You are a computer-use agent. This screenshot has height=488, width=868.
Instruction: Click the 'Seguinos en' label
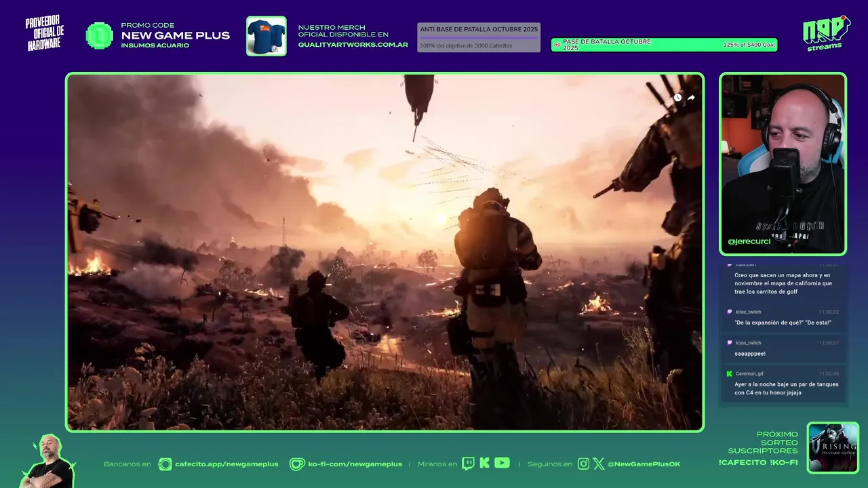(549, 464)
